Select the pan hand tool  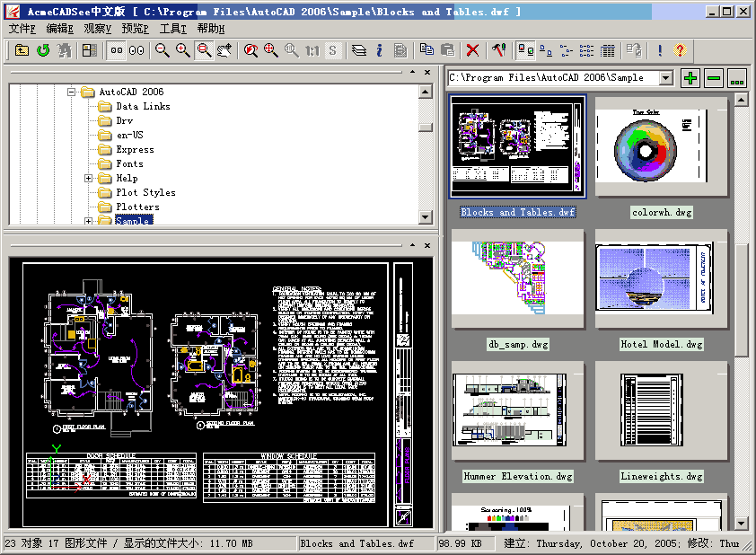click(x=224, y=50)
